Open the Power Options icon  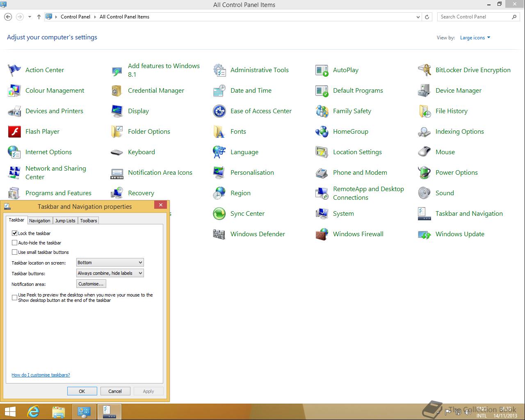[425, 173]
